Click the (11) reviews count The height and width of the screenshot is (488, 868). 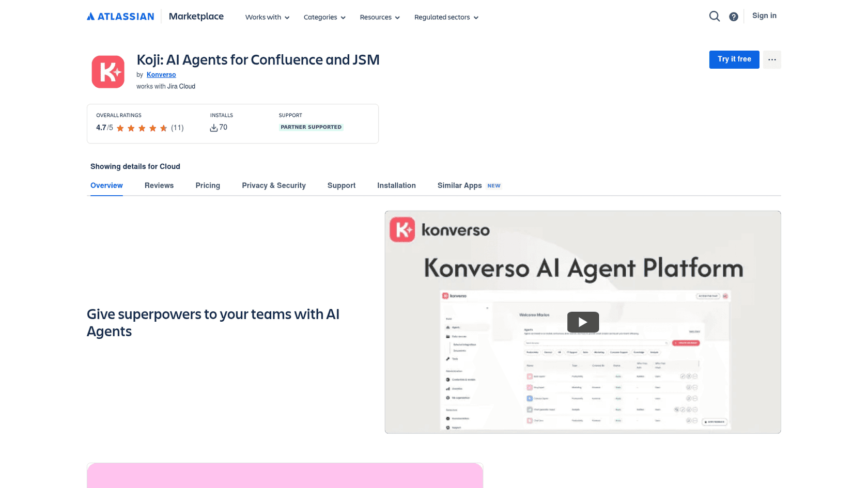[177, 128]
